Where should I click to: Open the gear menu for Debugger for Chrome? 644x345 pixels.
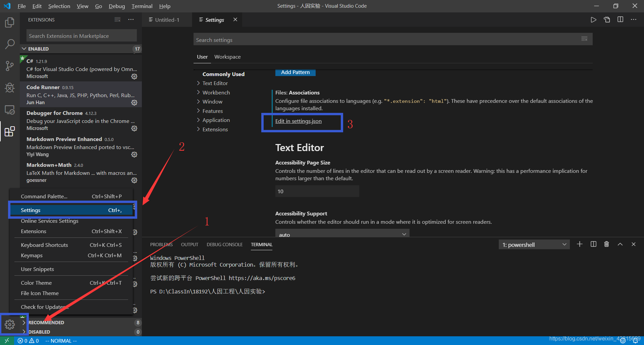click(x=134, y=128)
